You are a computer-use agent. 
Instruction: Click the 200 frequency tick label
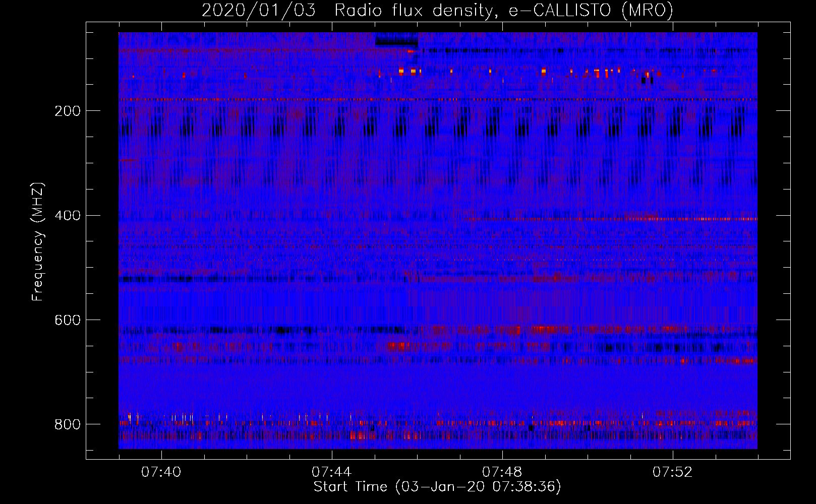click(68, 111)
